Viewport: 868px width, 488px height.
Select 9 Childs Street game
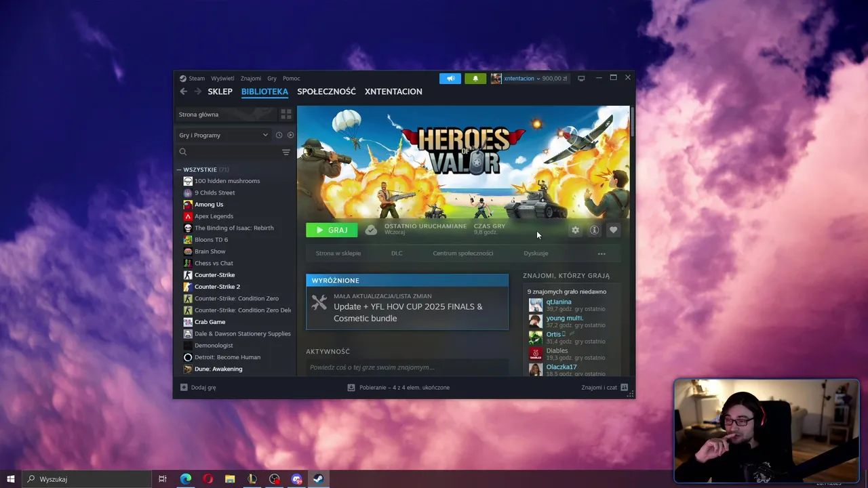(x=214, y=192)
